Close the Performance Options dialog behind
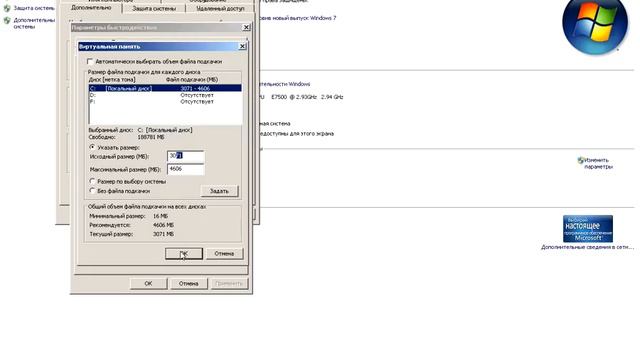 [x=246, y=27]
